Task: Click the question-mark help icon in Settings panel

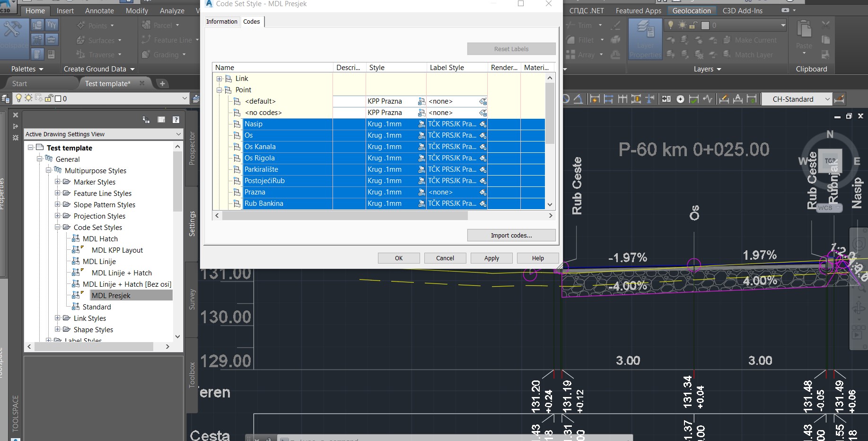Action: [175, 119]
